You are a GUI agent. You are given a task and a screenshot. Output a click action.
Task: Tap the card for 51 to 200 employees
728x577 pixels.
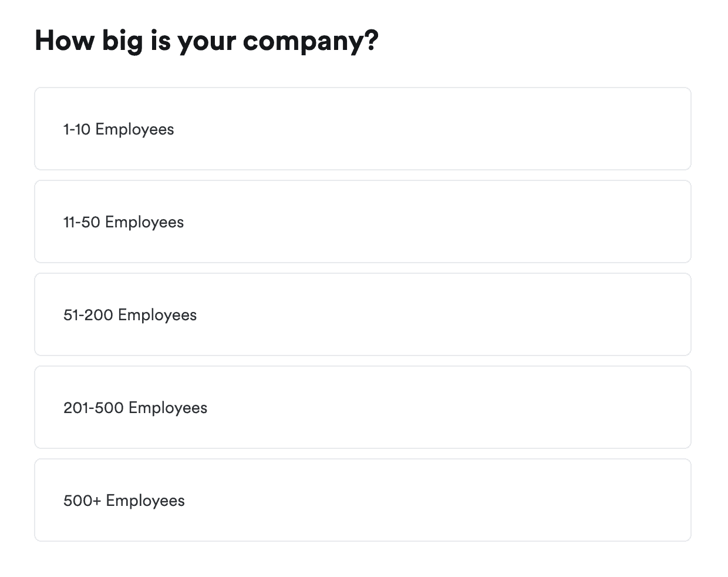coord(362,315)
